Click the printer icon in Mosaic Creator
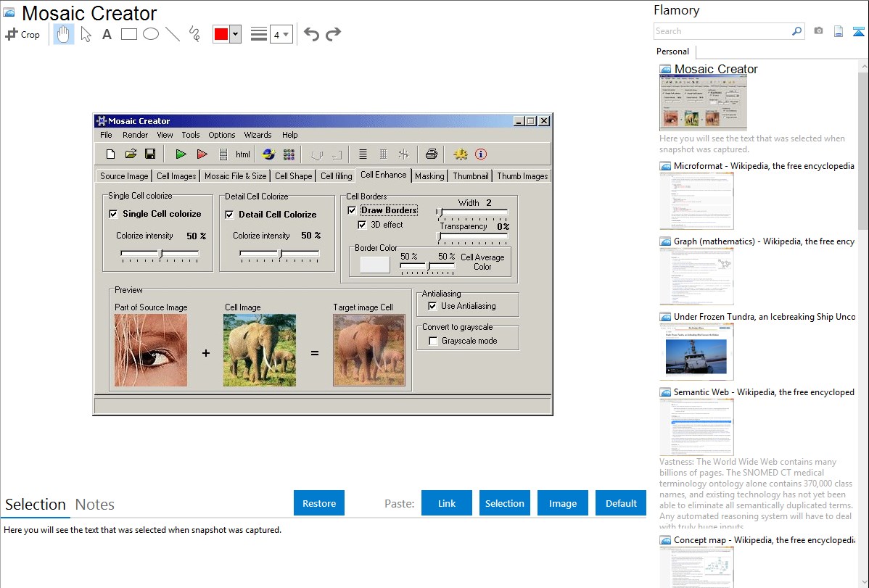869x588 pixels. click(431, 154)
